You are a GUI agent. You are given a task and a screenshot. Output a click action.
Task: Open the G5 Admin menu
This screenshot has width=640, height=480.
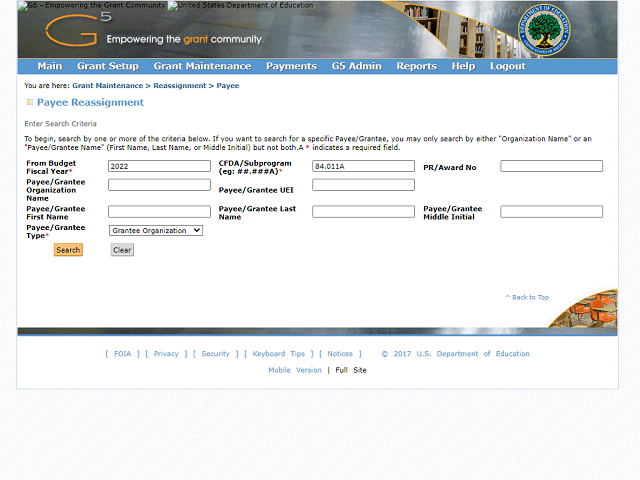[x=356, y=66]
